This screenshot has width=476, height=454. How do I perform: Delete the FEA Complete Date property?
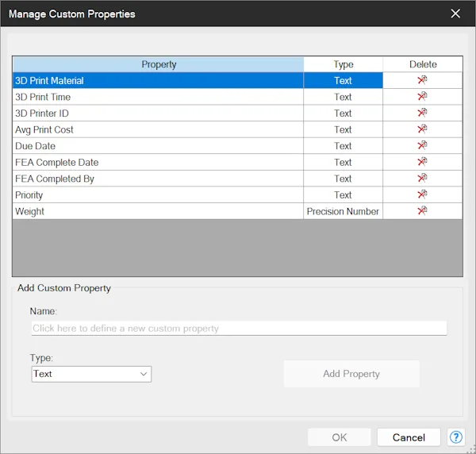(x=422, y=162)
